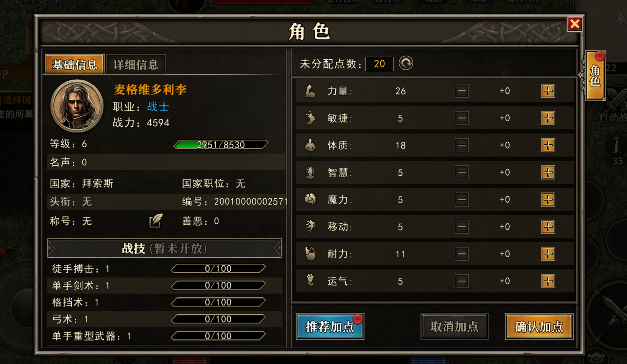The width and height of the screenshot is (627, 364).
Task: Click 取消加点 button
Action: coord(455,326)
